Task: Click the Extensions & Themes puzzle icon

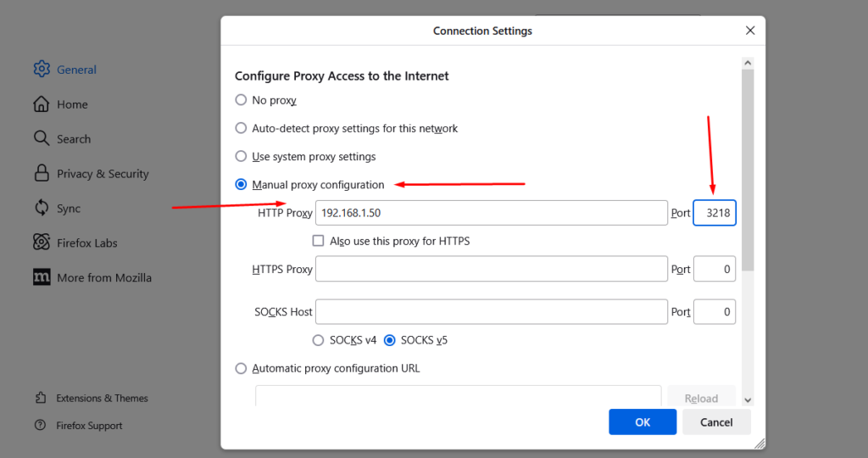Action: pyautogui.click(x=41, y=398)
